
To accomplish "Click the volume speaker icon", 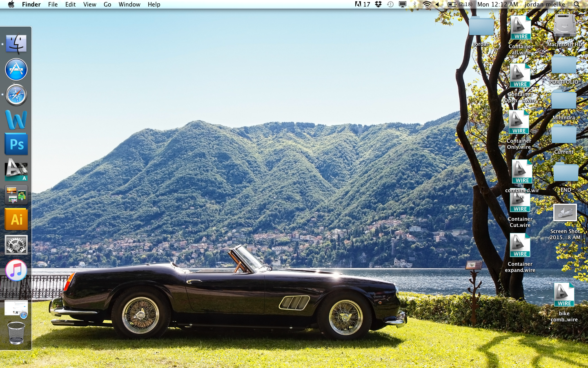I will click(x=438, y=4).
